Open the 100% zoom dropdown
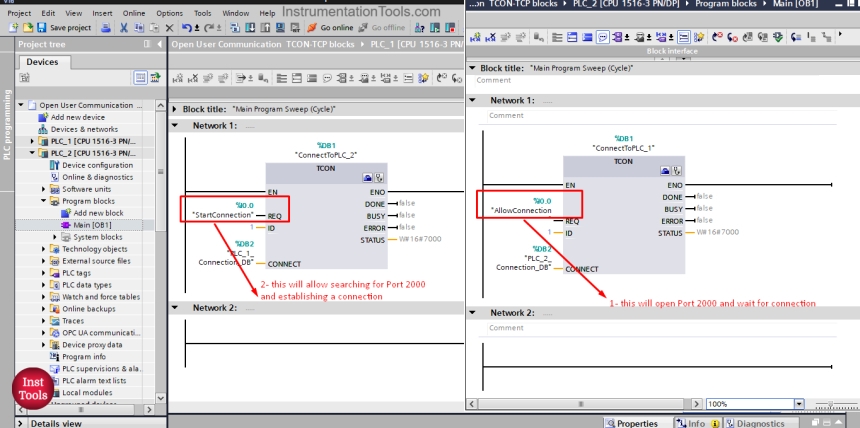Screen dimensions: 860x428 [x=799, y=404]
